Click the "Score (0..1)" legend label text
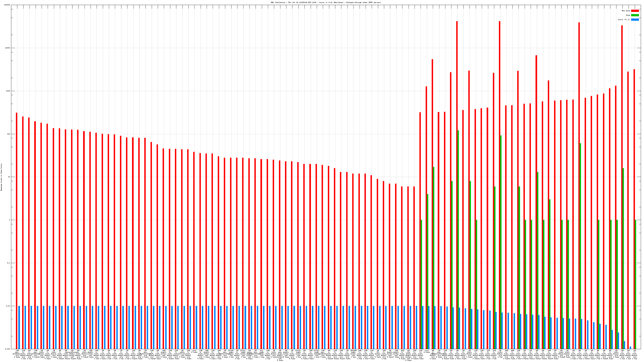Viewport: 644px width, 362px height. click(x=624, y=20)
